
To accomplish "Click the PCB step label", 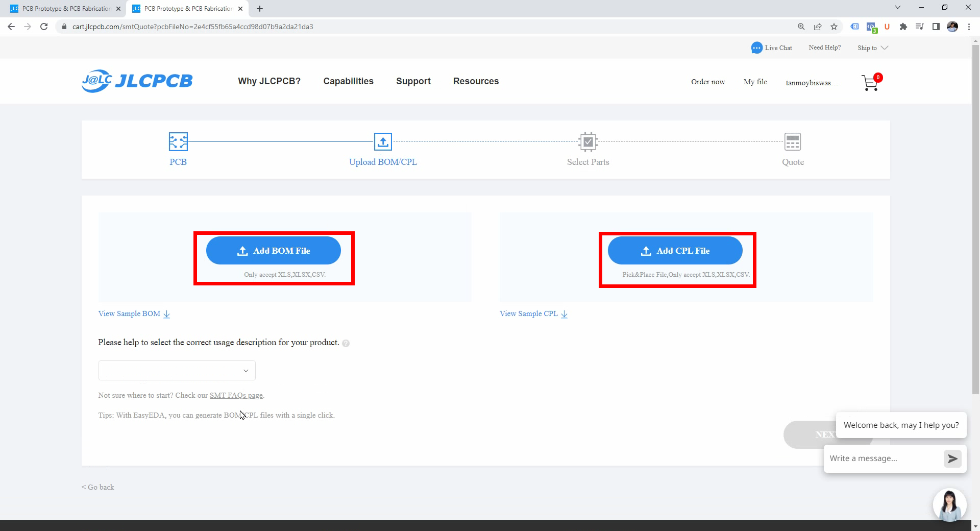I will (x=178, y=162).
